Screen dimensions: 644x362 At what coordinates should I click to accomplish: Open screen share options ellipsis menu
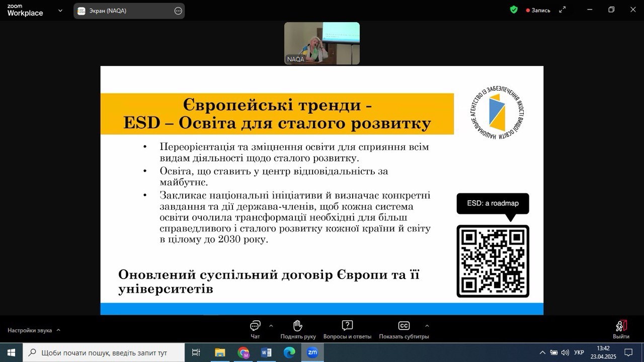pos(178,11)
